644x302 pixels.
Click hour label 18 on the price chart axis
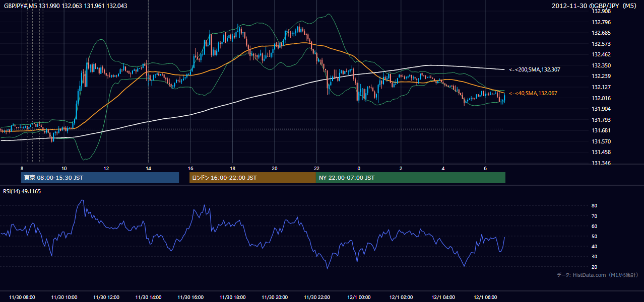232,168
